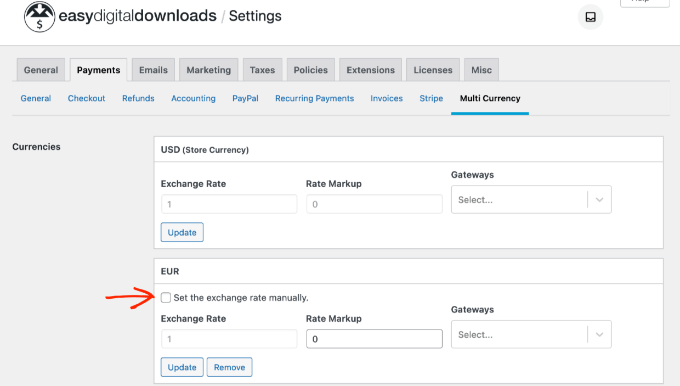
Task: Open the Invoices sub-section
Action: [x=386, y=98]
